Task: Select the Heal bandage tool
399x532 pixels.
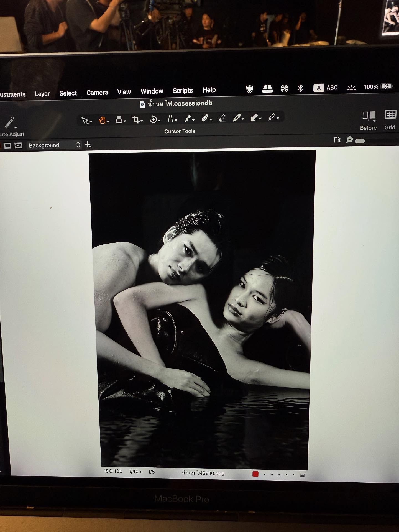Action: (205, 118)
